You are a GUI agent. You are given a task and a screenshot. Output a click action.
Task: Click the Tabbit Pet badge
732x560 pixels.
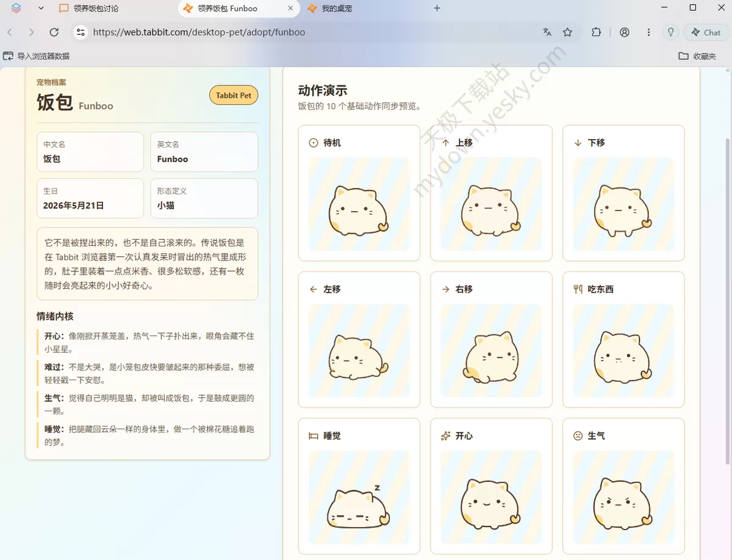pos(234,95)
